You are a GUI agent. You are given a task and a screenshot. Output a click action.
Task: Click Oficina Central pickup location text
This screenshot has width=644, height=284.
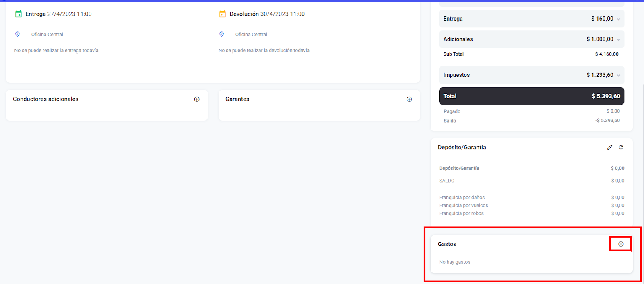[47, 35]
